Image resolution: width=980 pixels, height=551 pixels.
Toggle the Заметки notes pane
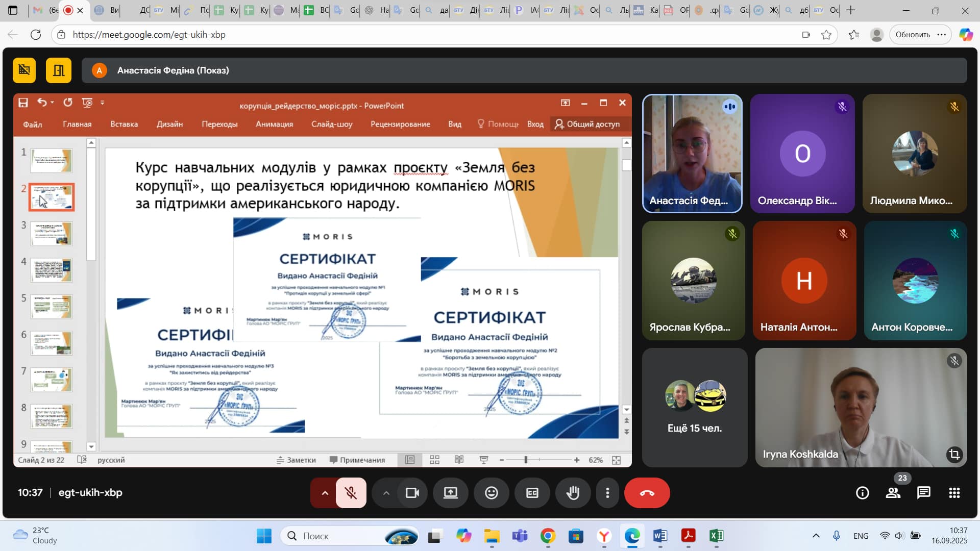click(x=296, y=460)
